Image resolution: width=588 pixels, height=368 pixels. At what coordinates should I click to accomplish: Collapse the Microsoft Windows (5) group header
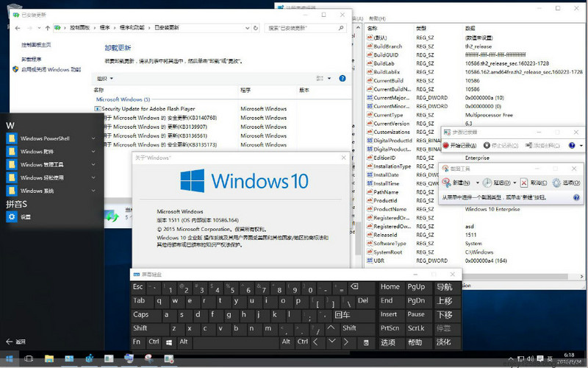(123, 99)
